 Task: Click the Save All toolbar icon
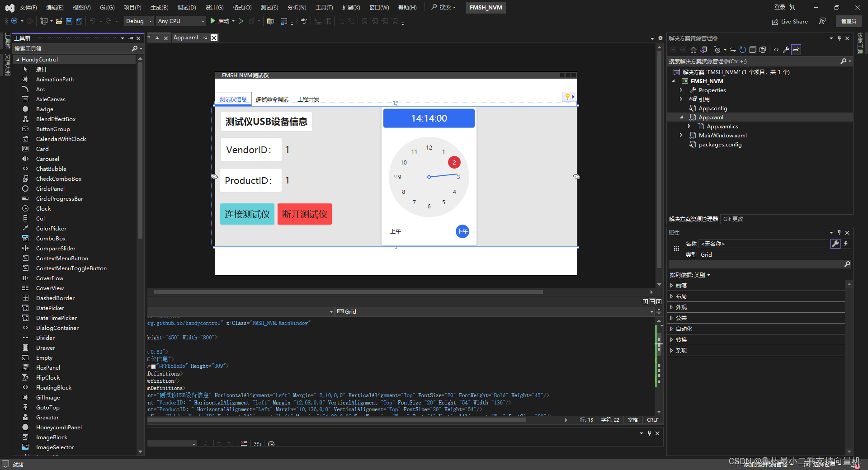[x=79, y=21]
